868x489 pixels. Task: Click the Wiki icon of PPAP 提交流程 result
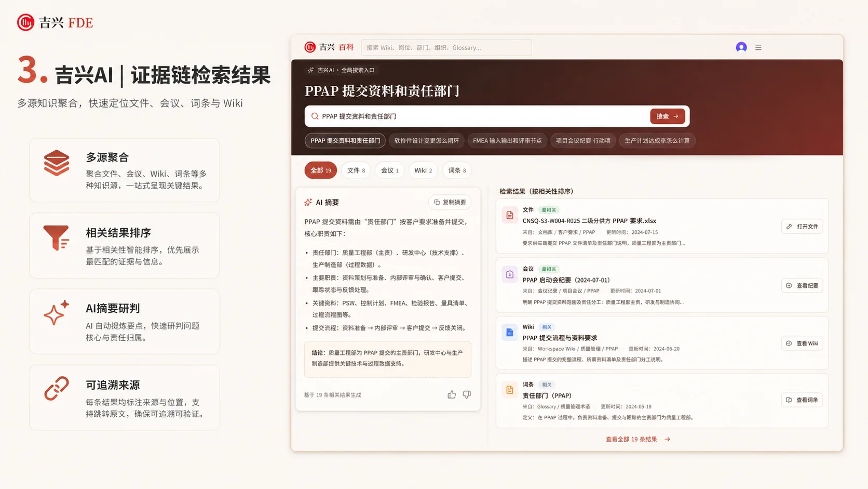click(510, 332)
